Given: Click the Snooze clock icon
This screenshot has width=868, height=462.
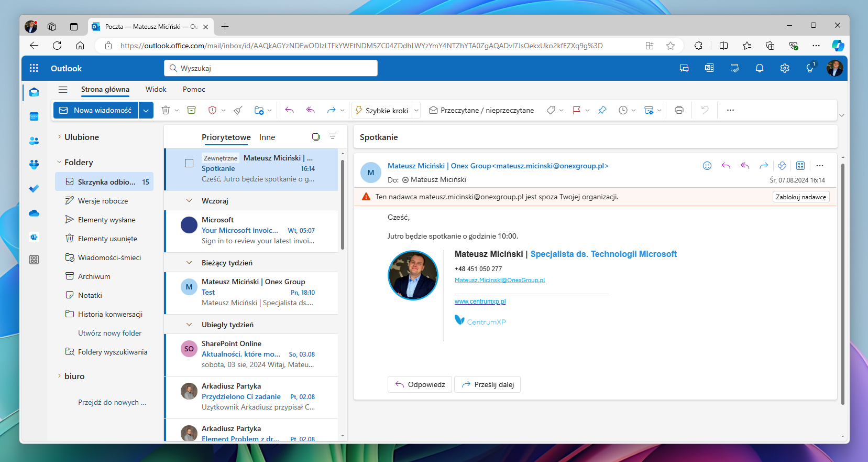Looking at the screenshot, I should pyautogui.click(x=623, y=110).
